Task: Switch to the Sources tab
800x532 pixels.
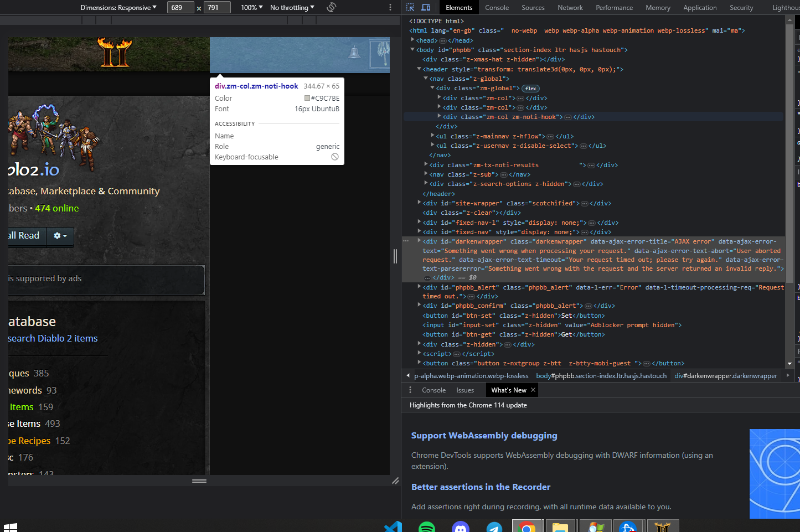Action: (x=533, y=8)
